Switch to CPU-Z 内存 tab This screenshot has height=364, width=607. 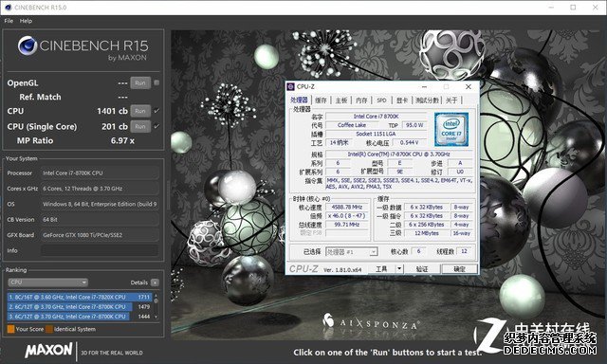click(361, 100)
